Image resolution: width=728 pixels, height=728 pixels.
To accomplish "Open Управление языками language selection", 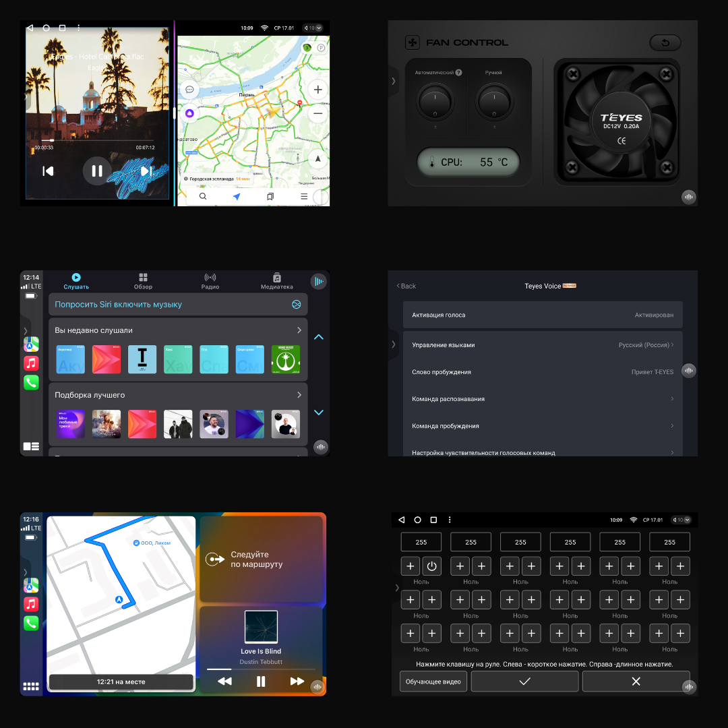I will pos(542,345).
